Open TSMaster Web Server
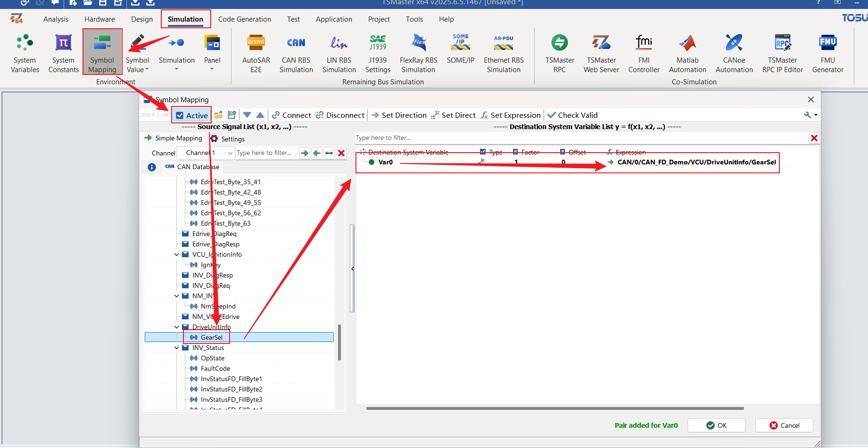The width and height of the screenshot is (868, 448). [x=601, y=53]
